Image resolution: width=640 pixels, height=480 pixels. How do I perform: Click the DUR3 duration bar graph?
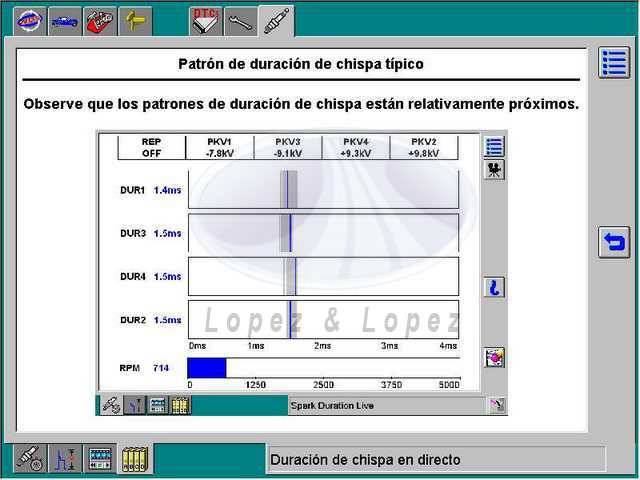click(323, 233)
